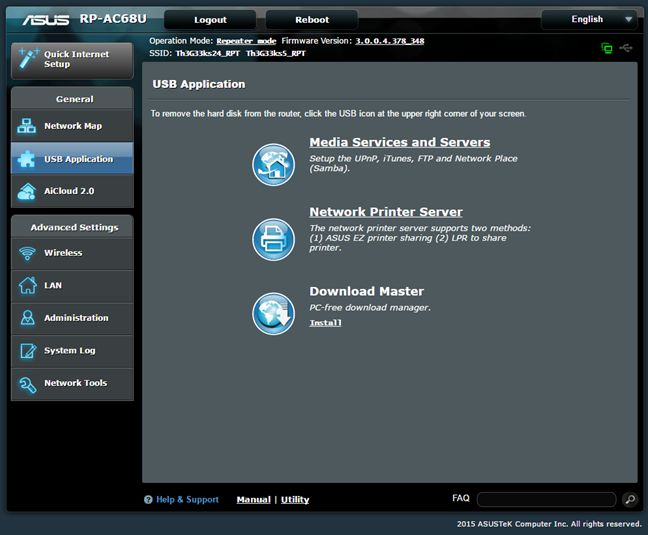This screenshot has width=648, height=535.
Task: Start Quick Internet Setup
Action: point(72,60)
